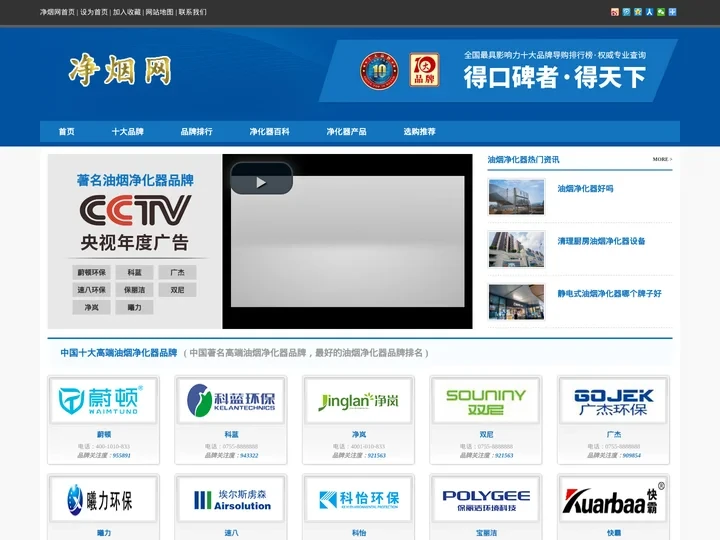720x540 pixels.
Task: Click the 943322 brand attention value
Action: (x=249, y=456)
